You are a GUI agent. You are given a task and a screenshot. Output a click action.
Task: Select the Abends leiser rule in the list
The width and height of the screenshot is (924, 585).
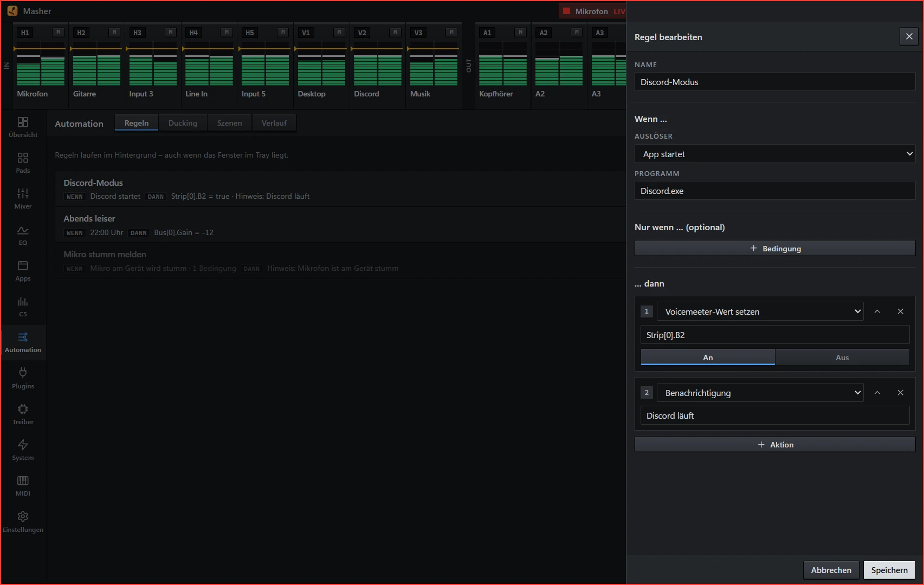(x=340, y=225)
